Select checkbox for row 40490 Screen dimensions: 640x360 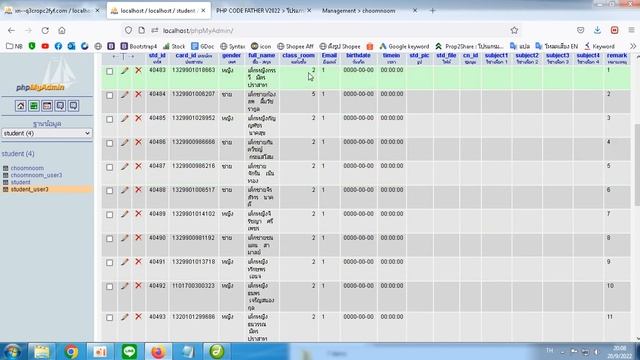coord(109,239)
